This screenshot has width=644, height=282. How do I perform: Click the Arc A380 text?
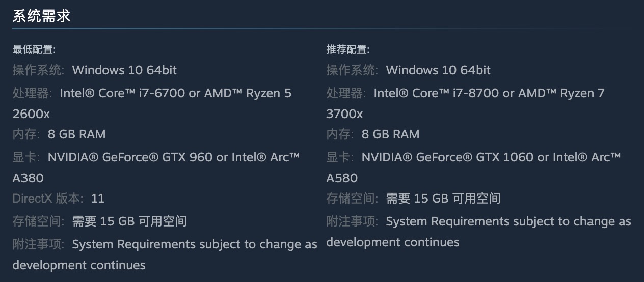click(x=156, y=167)
